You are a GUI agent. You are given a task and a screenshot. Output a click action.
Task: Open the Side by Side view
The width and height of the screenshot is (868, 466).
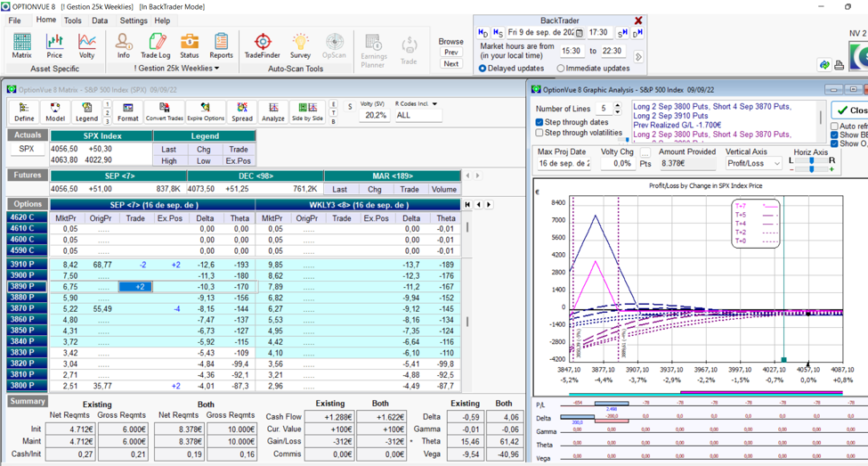coord(308,112)
